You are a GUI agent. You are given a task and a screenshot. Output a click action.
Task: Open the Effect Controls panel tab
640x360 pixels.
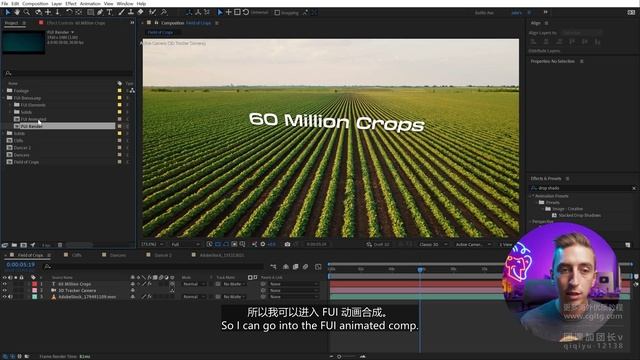point(76,23)
